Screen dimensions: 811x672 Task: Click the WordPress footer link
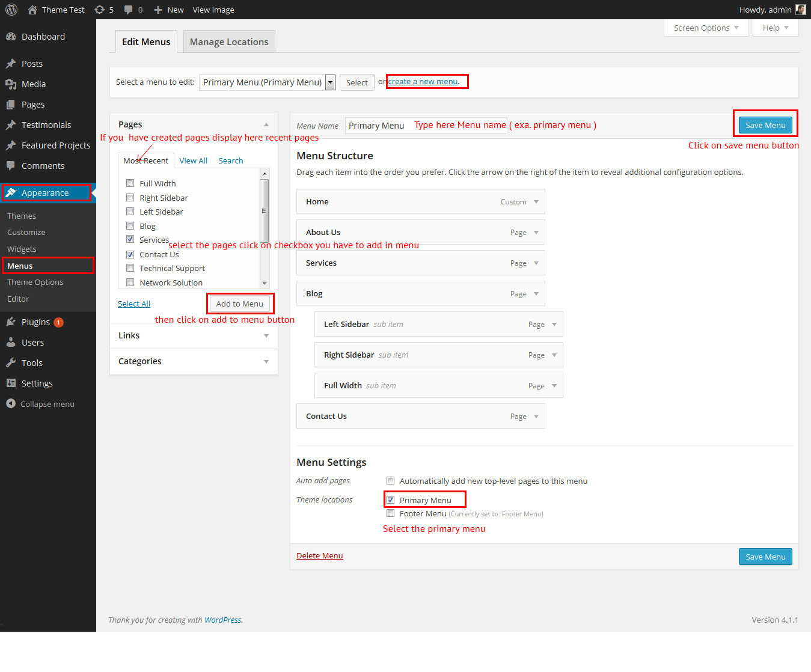point(222,620)
